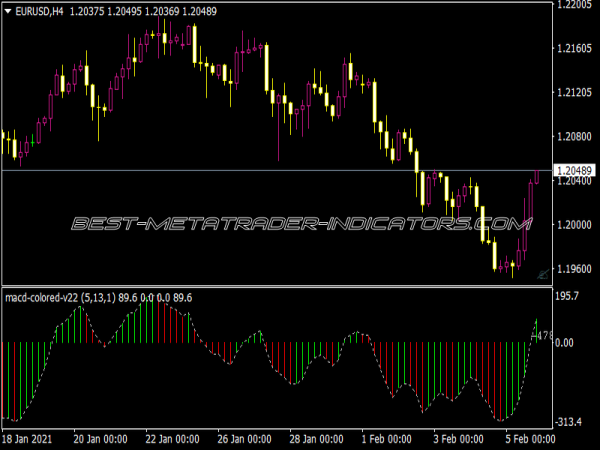Click the horizontal current price line
Screen dimensions: 600x450
point(277,170)
